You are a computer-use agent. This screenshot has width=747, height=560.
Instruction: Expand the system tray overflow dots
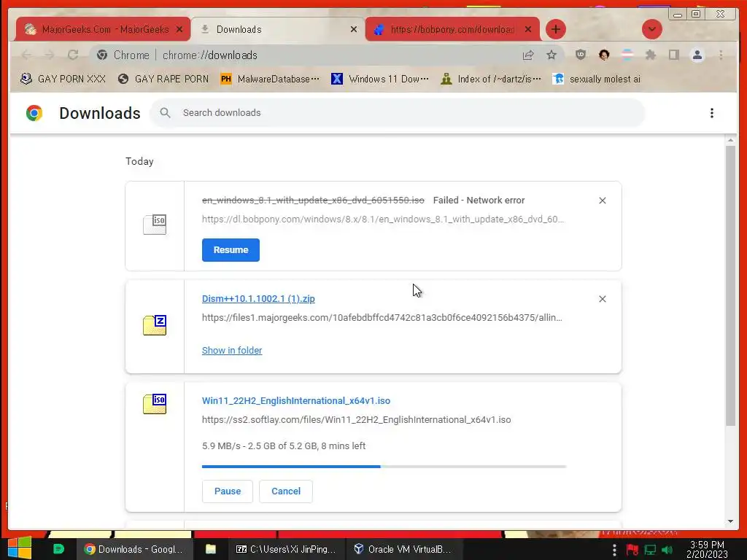pyautogui.click(x=614, y=550)
